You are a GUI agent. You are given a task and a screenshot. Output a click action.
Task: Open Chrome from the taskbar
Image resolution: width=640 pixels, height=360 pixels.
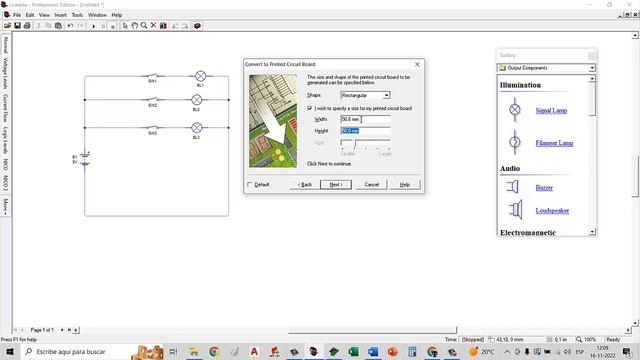(214, 351)
